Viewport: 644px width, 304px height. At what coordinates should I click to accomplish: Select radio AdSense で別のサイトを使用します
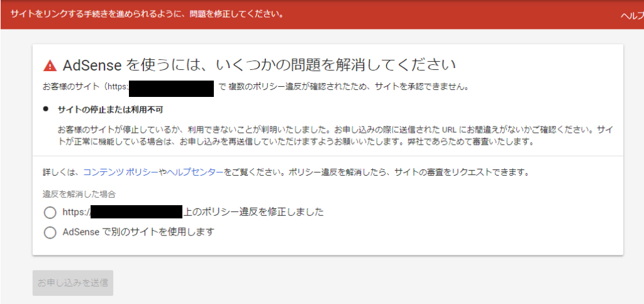tap(50, 232)
